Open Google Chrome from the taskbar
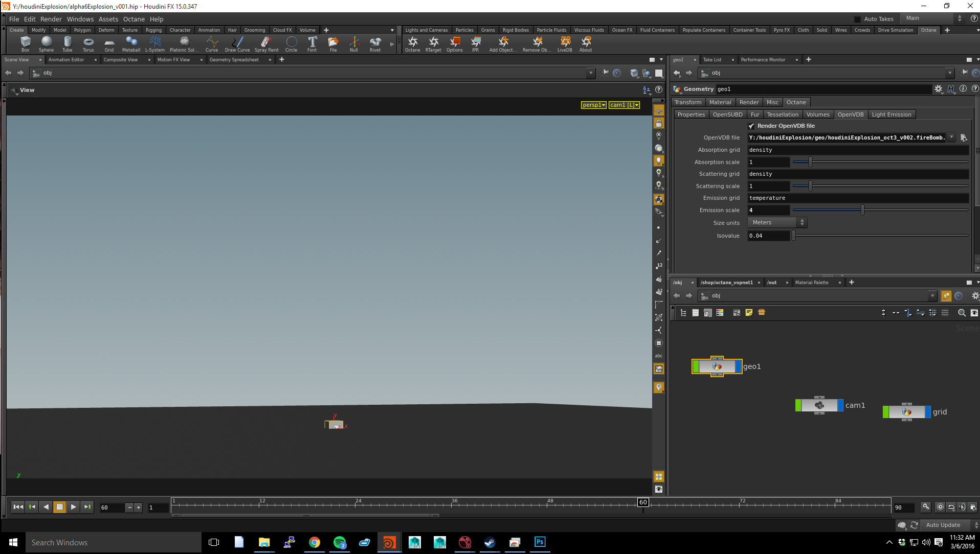980x554 pixels. click(315, 542)
